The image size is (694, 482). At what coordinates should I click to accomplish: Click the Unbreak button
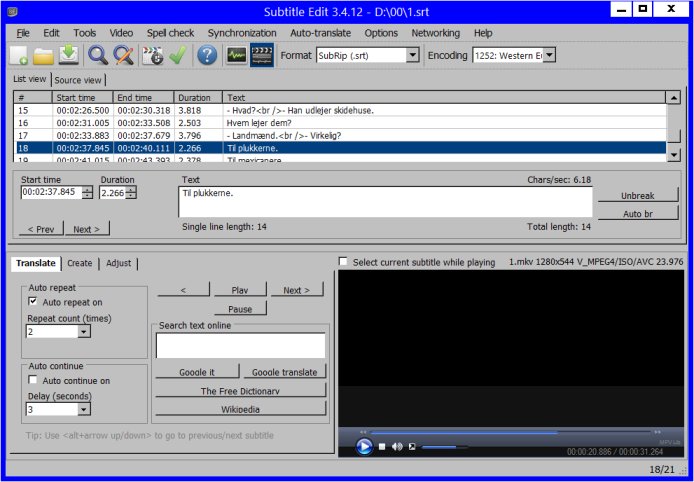click(638, 195)
